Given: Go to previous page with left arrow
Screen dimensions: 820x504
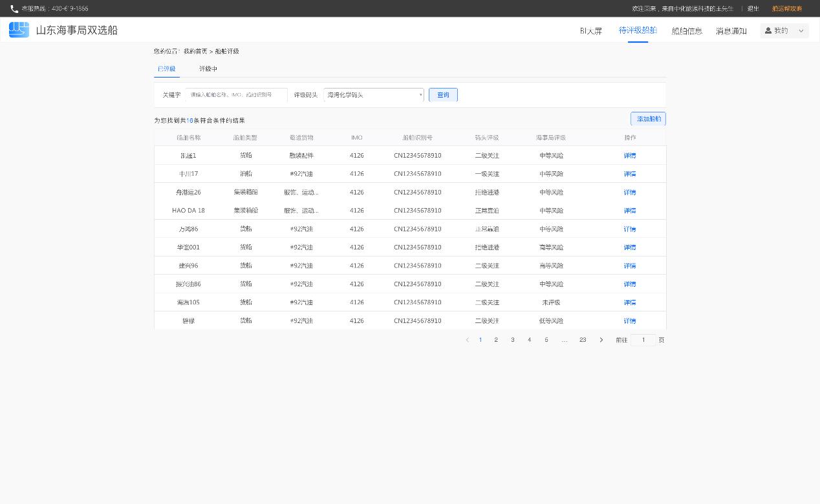Looking at the screenshot, I should point(467,340).
